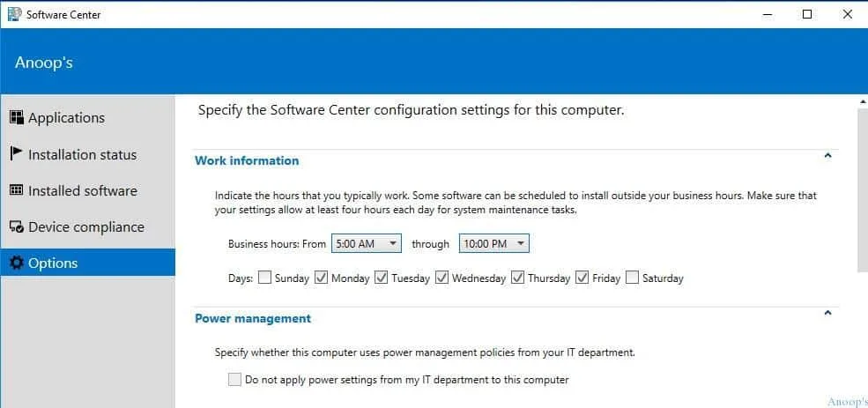Click the Software Center title bar icon
This screenshot has width=868, height=408.
pyautogui.click(x=14, y=14)
